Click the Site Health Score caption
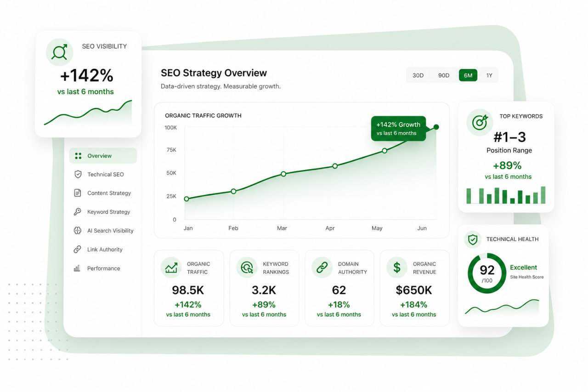This screenshot has height=392, width=588. tap(526, 277)
